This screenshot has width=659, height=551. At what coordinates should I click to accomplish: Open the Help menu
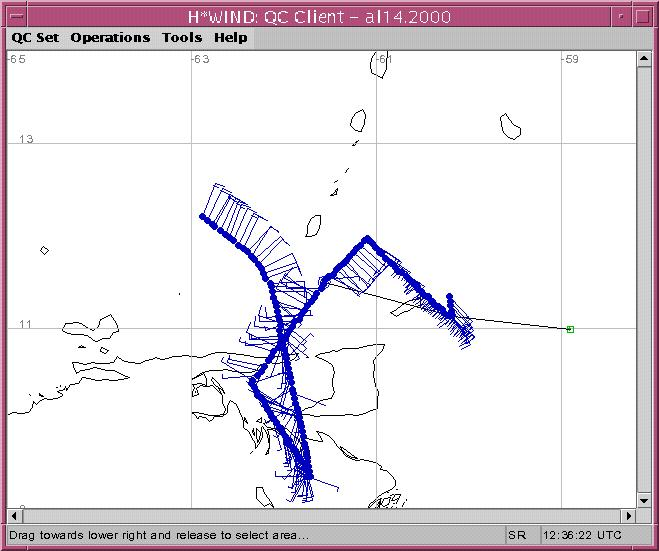[x=230, y=38]
